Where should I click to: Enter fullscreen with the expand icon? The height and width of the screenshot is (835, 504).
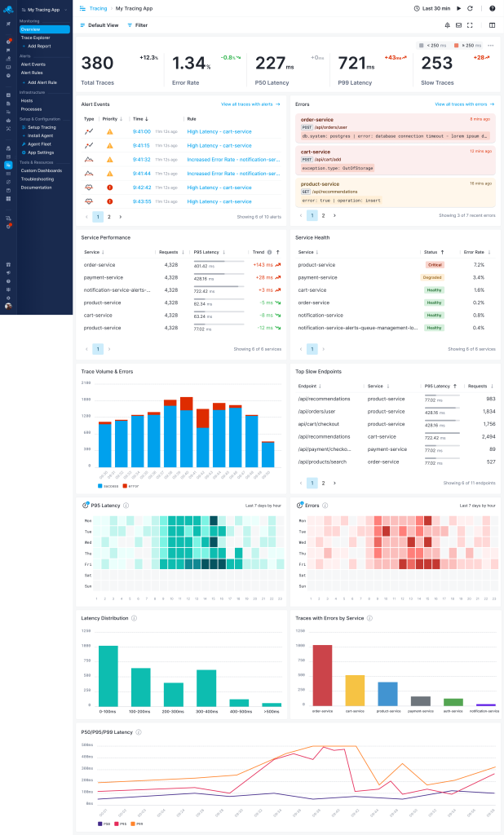tap(471, 25)
